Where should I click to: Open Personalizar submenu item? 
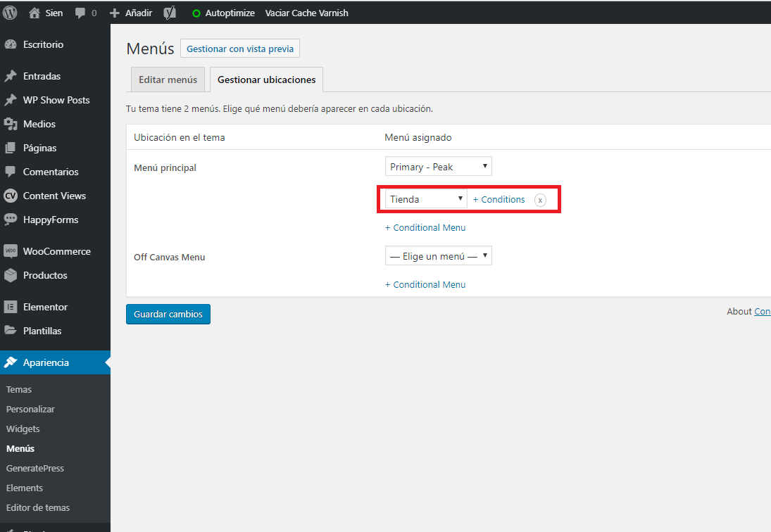point(30,409)
